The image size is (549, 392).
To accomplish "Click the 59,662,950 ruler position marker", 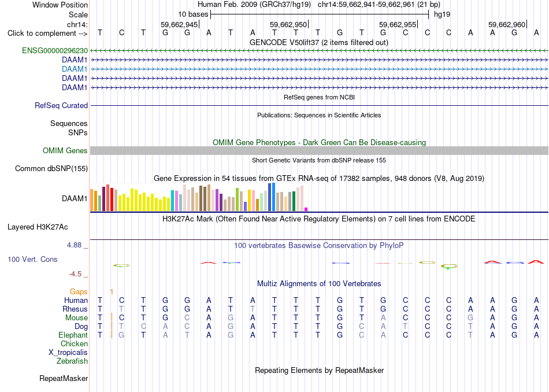I will click(x=289, y=24).
